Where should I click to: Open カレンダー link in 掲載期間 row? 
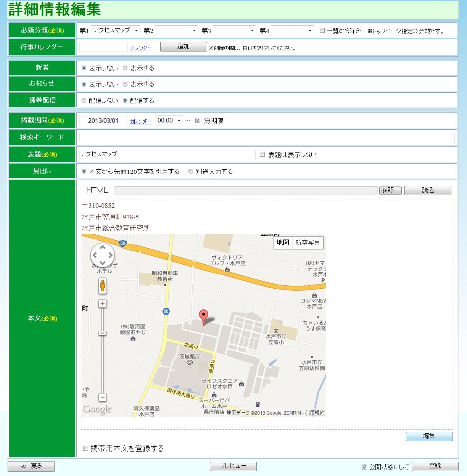coord(141,121)
